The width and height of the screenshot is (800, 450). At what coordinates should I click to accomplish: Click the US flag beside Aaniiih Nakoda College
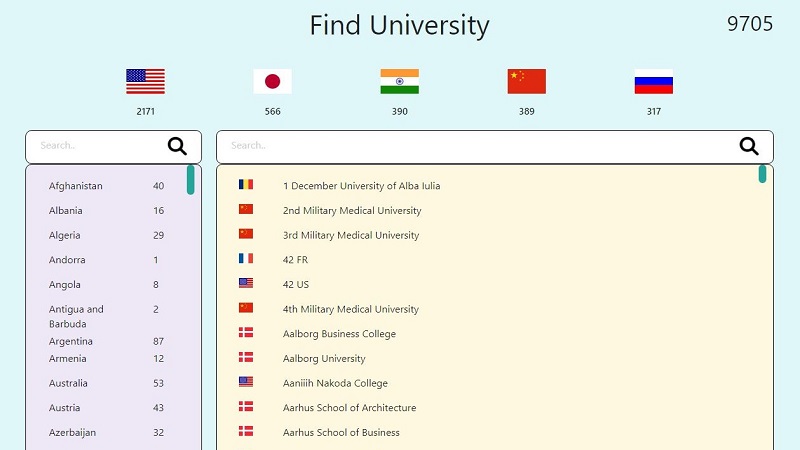246,382
